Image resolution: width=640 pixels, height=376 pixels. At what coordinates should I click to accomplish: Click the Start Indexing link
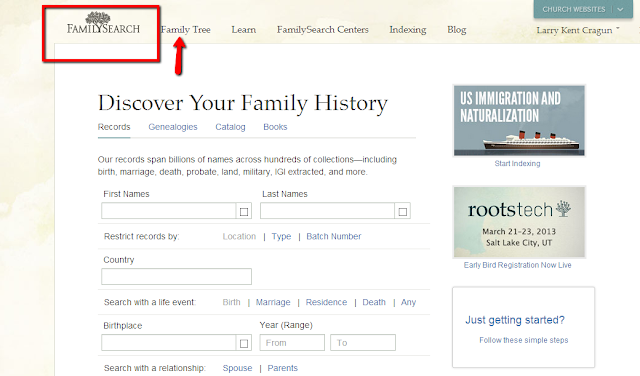[517, 163]
